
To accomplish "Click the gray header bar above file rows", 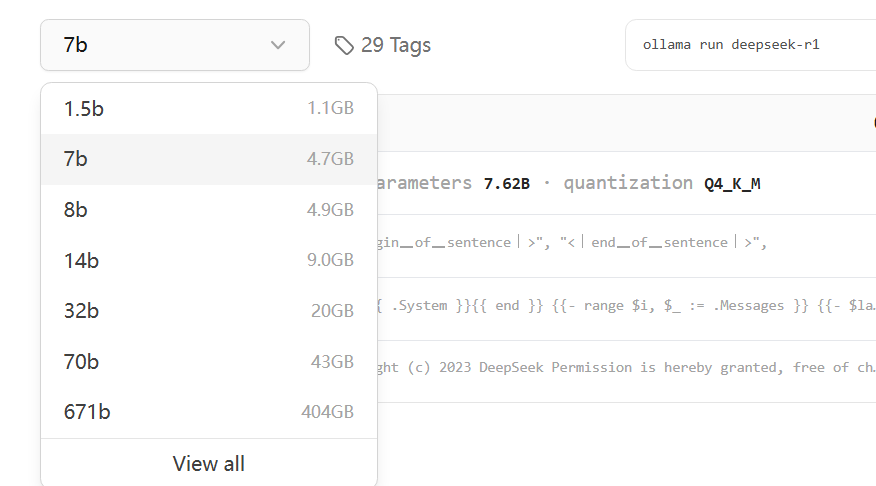I will coord(620,123).
